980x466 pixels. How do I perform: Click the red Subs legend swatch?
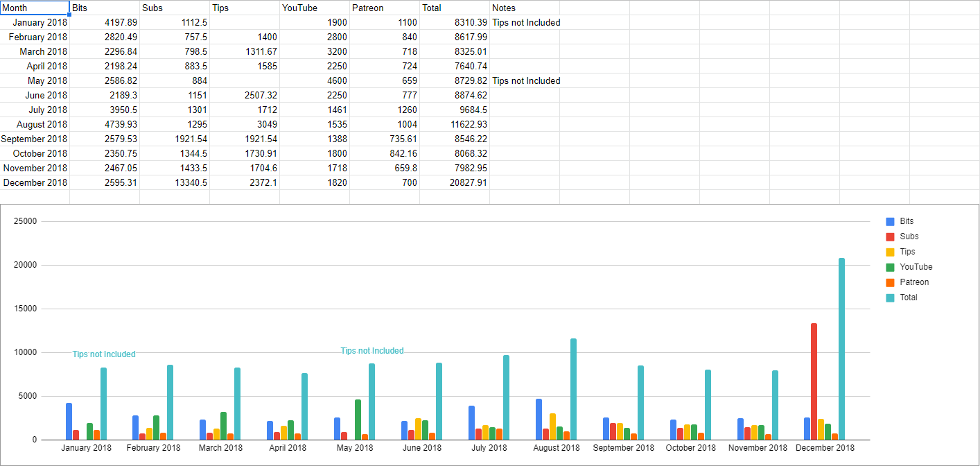[x=890, y=236]
